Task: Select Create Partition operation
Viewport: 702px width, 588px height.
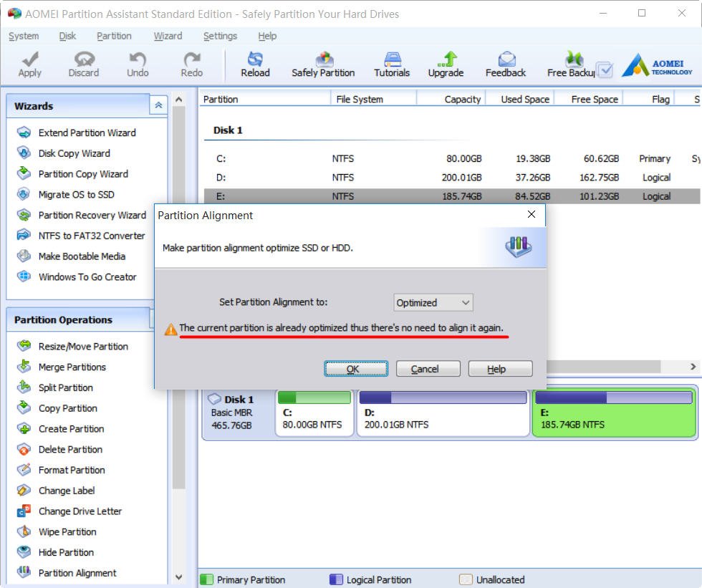Action: coord(71,429)
